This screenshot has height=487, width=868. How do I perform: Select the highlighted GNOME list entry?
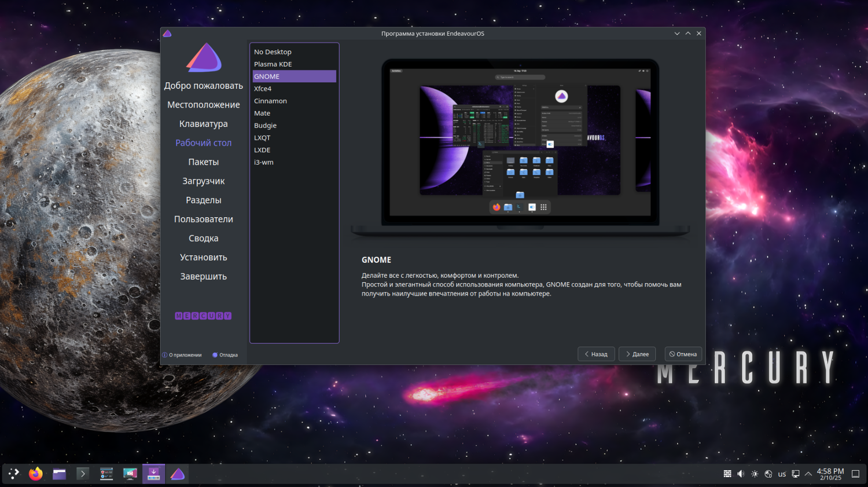point(295,76)
